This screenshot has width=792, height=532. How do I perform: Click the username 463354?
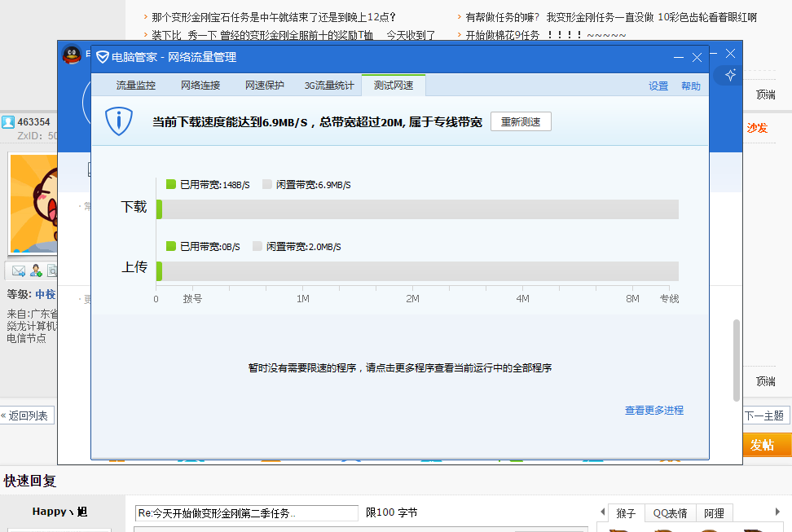point(34,121)
